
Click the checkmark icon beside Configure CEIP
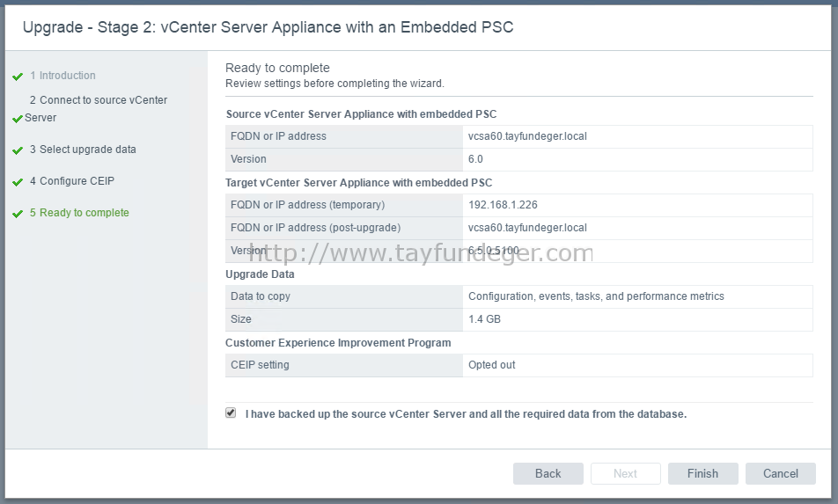pos(18,182)
